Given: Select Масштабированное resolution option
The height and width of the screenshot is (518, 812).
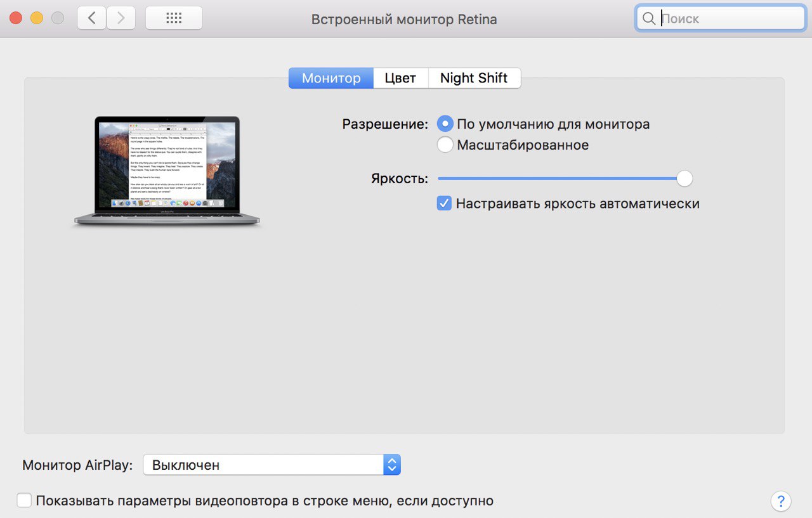Looking at the screenshot, I should pyautogui.click(x=445, y=145).
